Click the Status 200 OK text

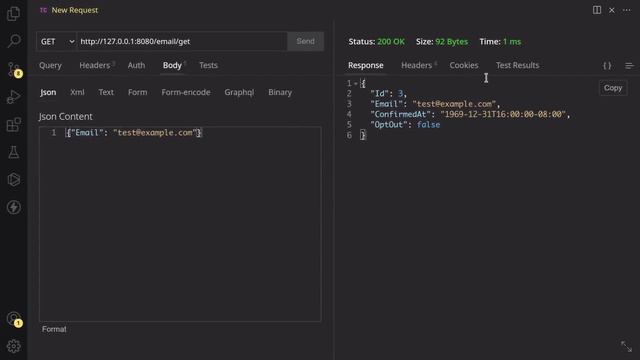pyautogui.click(x=376, y=42)
